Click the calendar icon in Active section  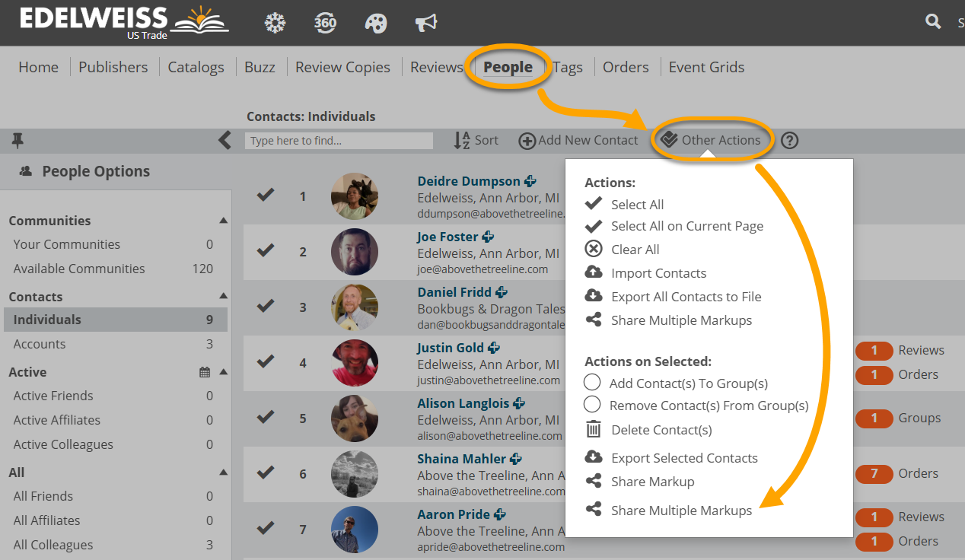205,372
